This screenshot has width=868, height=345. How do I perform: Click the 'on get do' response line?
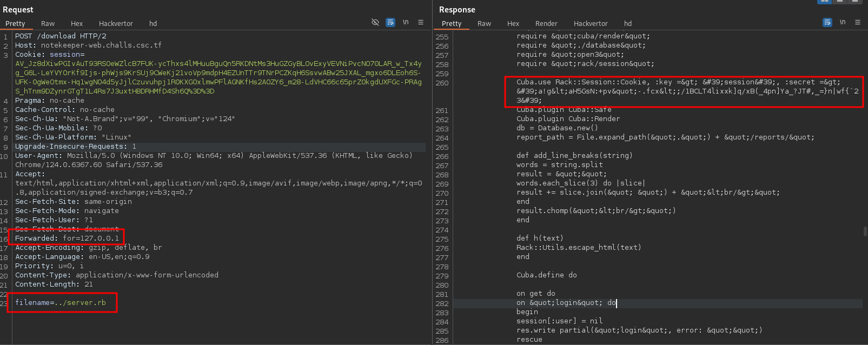click(x=536, y=294)
